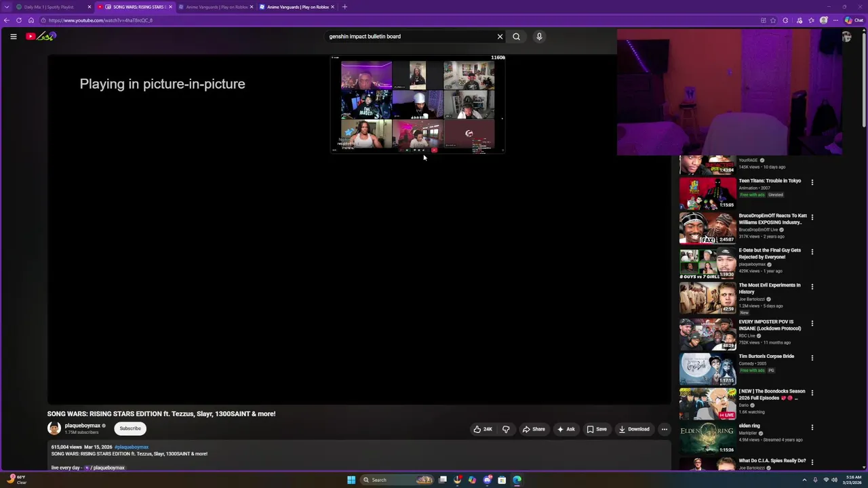868x488 pixels.
Task: Reload the current page
Action: click(x=19, y=20)
